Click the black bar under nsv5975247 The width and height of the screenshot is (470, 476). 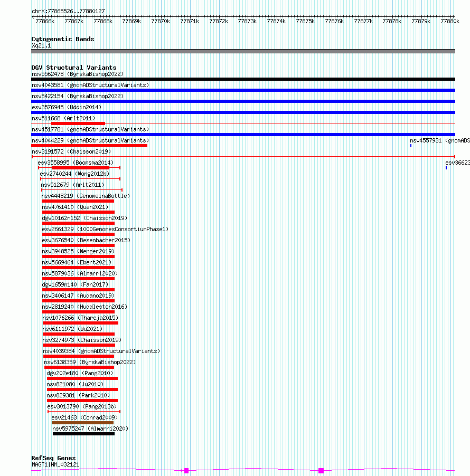[83, 434]
